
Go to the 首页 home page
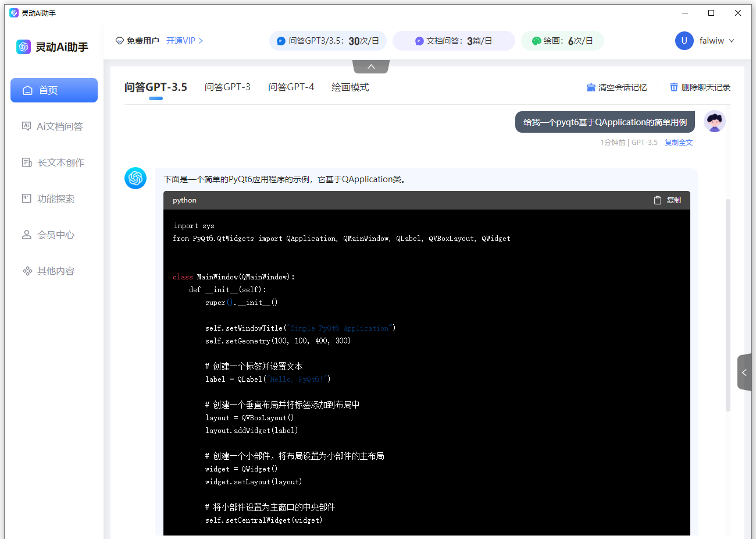coord(54,90)
